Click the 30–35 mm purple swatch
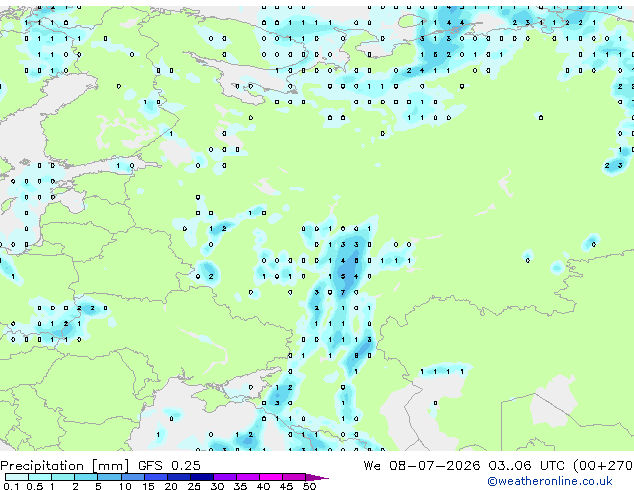Screen dimensions: 634x490 tap(225, 477)
